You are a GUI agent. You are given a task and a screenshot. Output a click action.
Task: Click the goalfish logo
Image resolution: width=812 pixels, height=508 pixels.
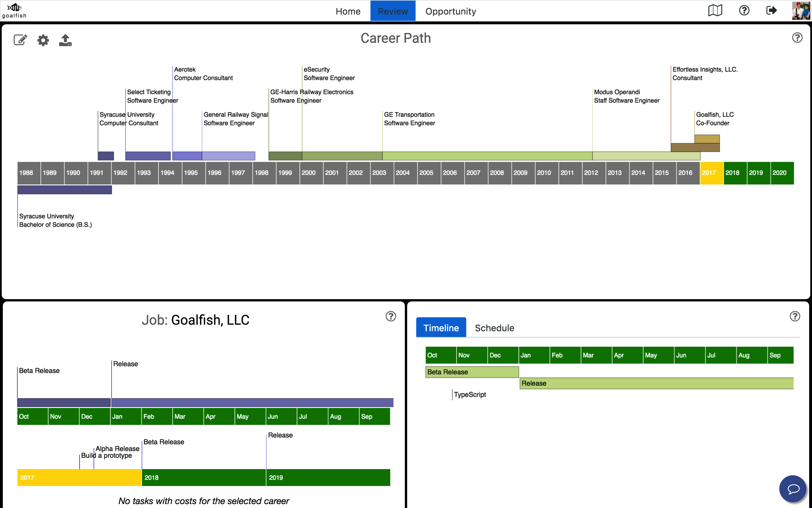(x=14, y=11)
